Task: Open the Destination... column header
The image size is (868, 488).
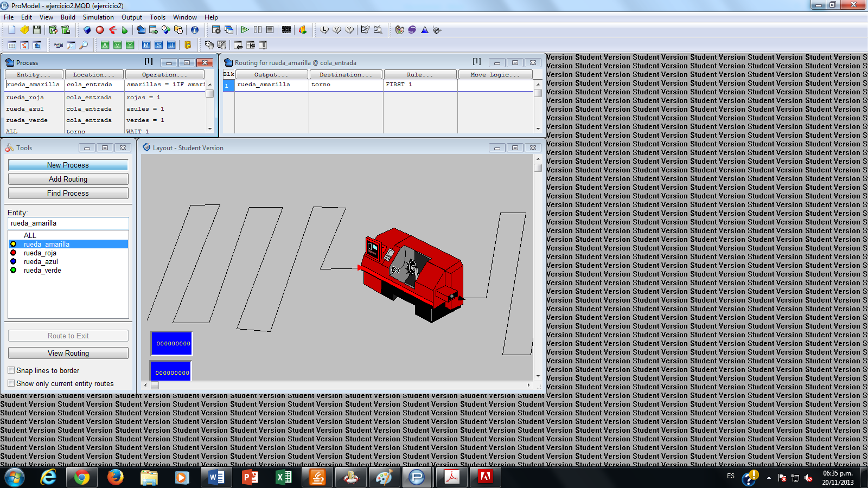Action: click(346, 74)
